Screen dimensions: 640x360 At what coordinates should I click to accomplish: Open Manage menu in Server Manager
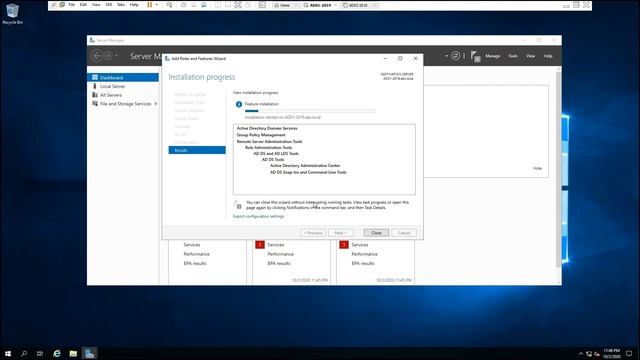[492, 56]
